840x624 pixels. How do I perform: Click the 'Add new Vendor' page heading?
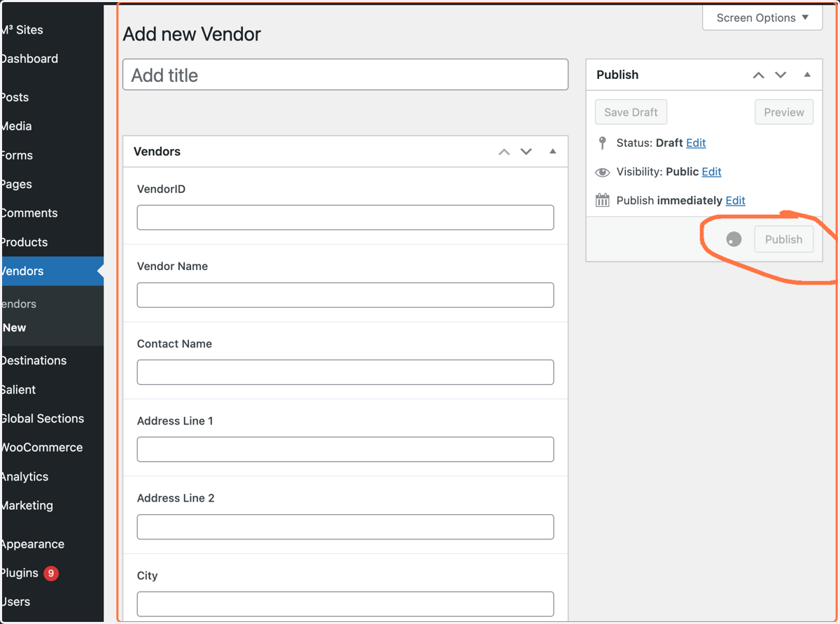coord(192,34)
